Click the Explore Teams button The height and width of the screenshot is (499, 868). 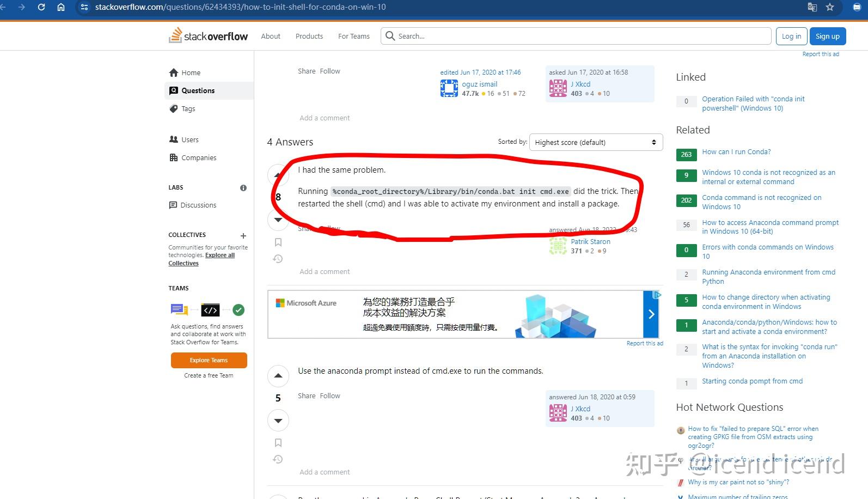(x=209, y=360)
